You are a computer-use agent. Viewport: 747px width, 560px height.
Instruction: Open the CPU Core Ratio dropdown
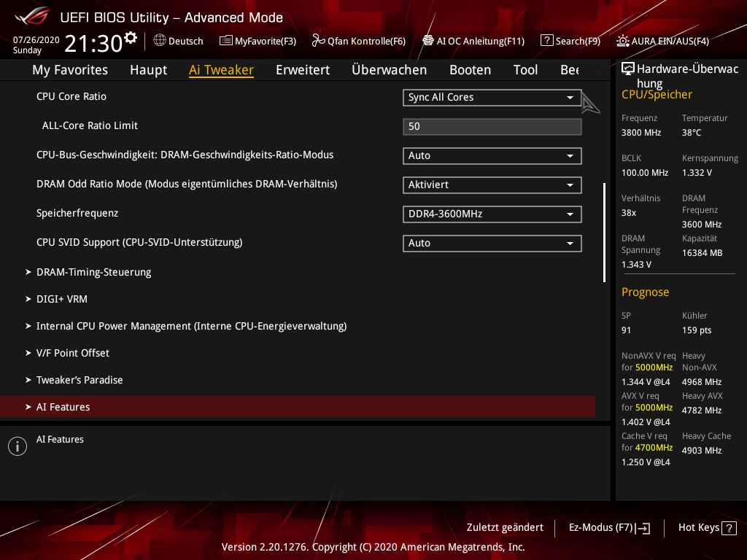coord(492,97)
